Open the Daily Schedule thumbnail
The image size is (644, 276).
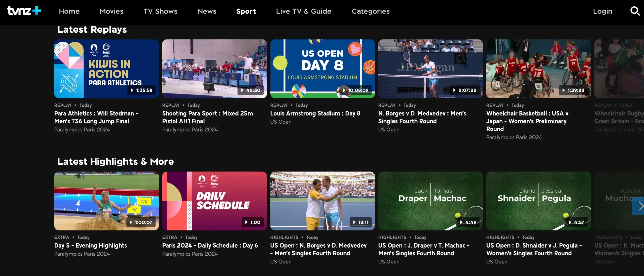tap(214, 201)
